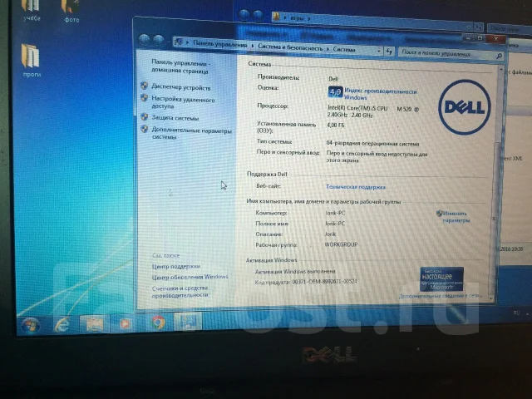Open the Техническая поддержка website link

click(x=356, y=187)
